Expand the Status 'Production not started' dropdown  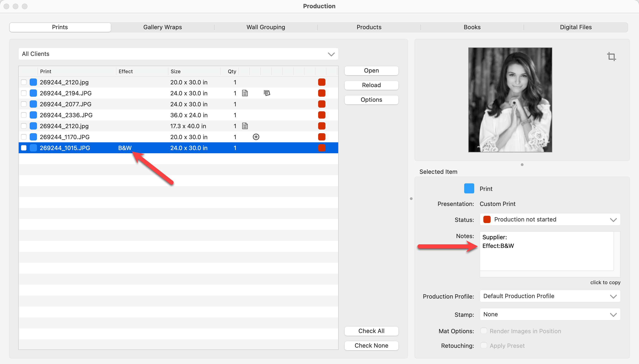(550, 219)
